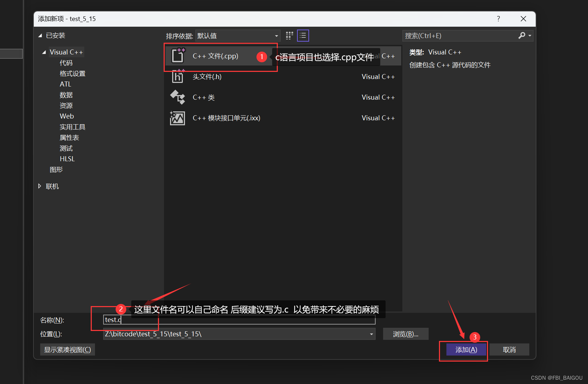
Task: Click the dialog help question mark icon
Action: (x=498, y=19)
